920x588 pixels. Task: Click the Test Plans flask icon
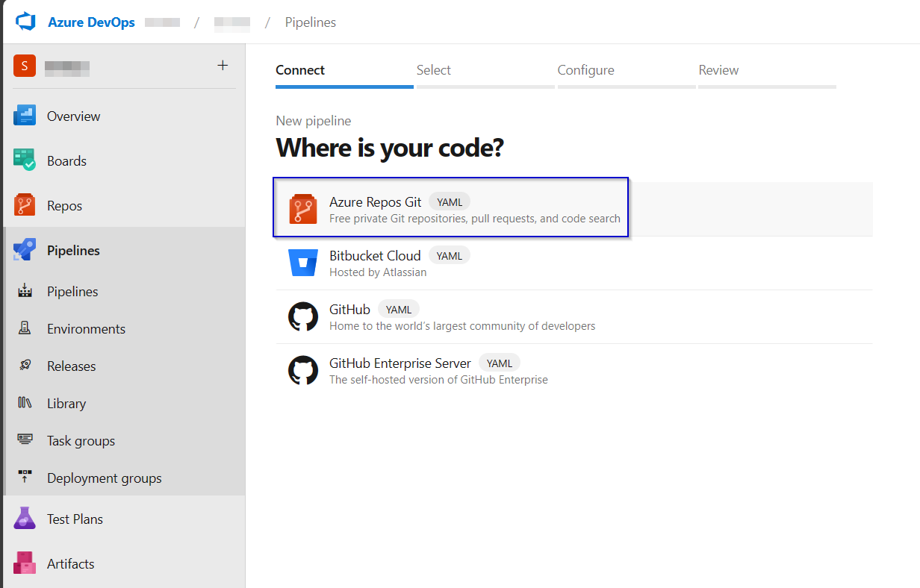pyautogui.click(x=25, y=519)
